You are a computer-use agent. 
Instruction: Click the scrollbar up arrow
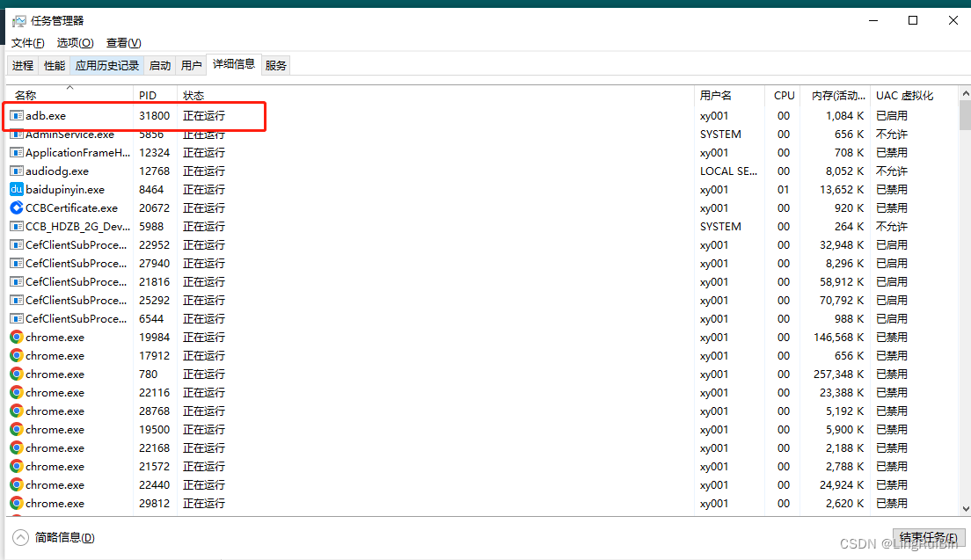pyautogui.click(x=966, y=93)
